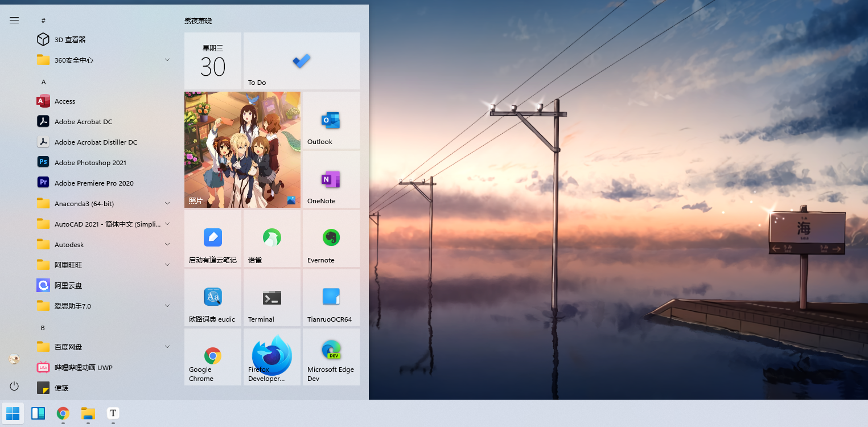
Task: Click the B section letter header
Action: [x=43, y=328]
